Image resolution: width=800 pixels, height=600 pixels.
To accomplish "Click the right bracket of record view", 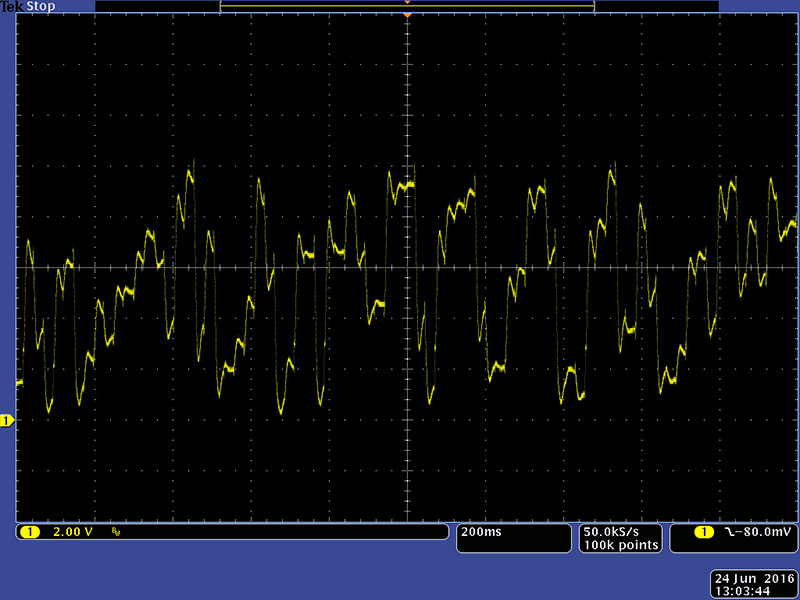I will [x=593, y=8].
